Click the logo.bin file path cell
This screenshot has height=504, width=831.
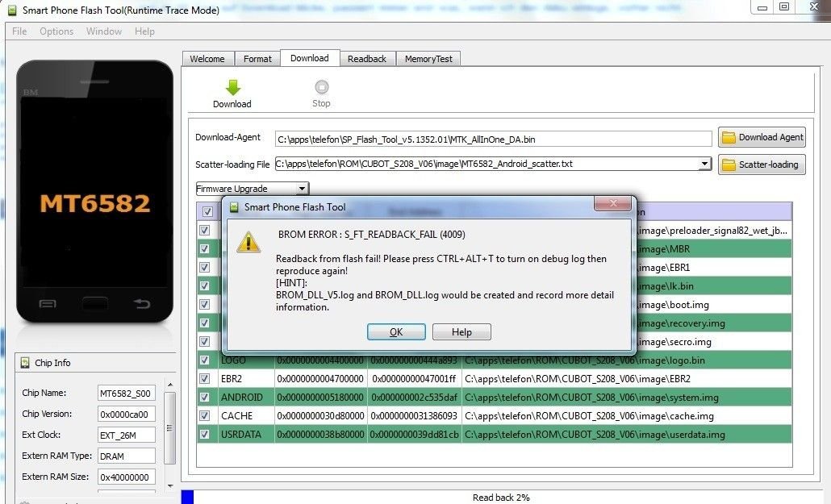pos(627,360)
